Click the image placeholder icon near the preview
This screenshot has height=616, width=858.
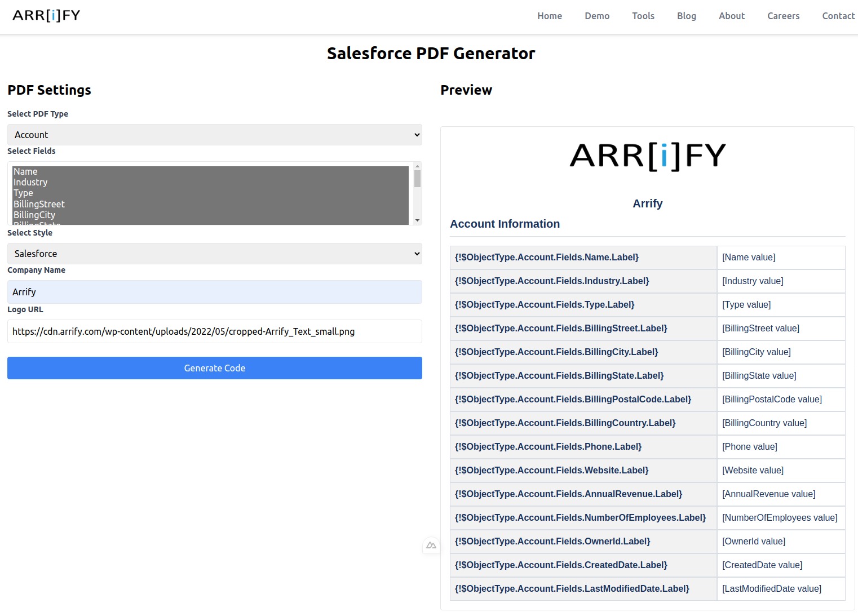pos(431,546)
